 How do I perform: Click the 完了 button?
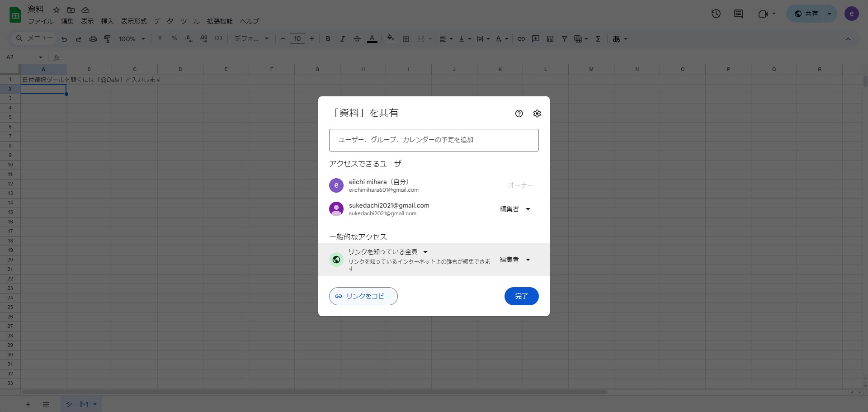521,296
